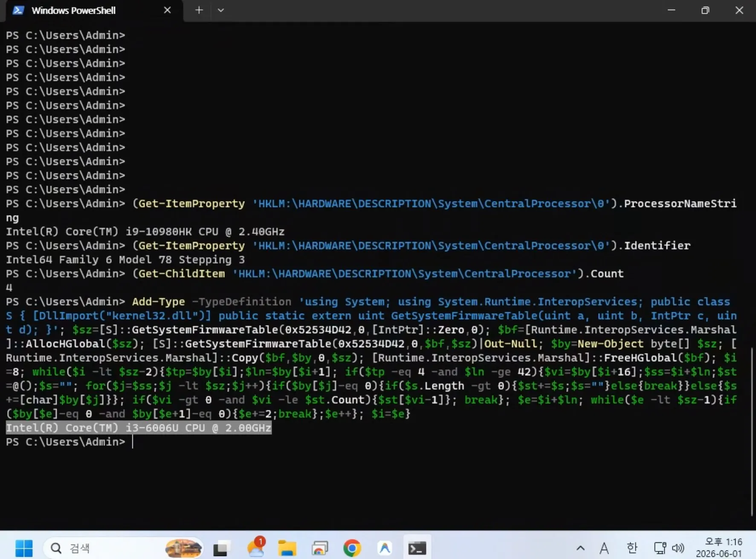Viewport: 756px width, 559px height.
Task: Click the terminal vertical scrollbar
Action: (x=752, y=431)
